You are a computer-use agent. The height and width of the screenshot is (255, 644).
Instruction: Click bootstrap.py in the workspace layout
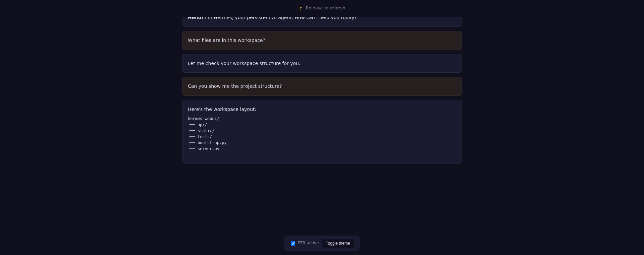[x=212, y=143]
